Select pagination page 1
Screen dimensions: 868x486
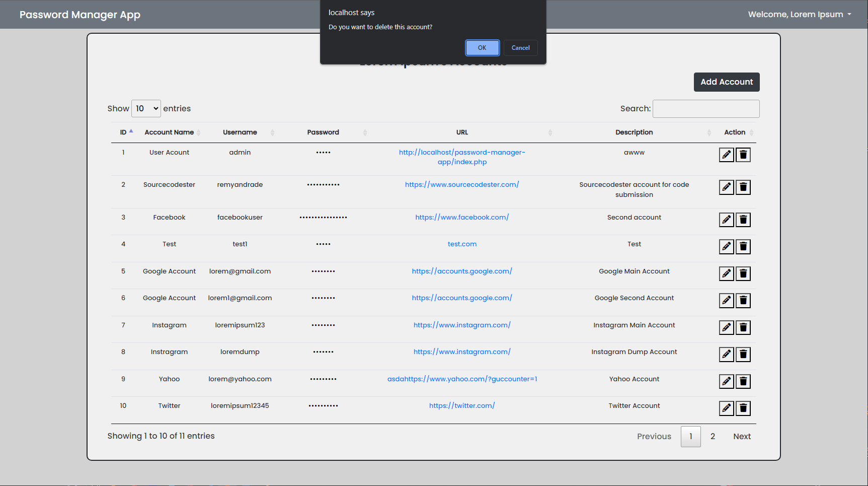pos(691,437)
